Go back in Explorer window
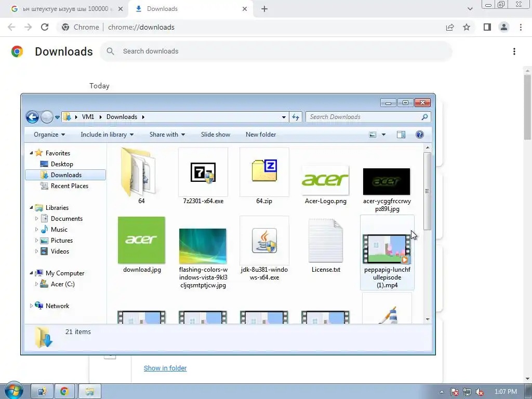The image size is (532, 399). point(32,117)
